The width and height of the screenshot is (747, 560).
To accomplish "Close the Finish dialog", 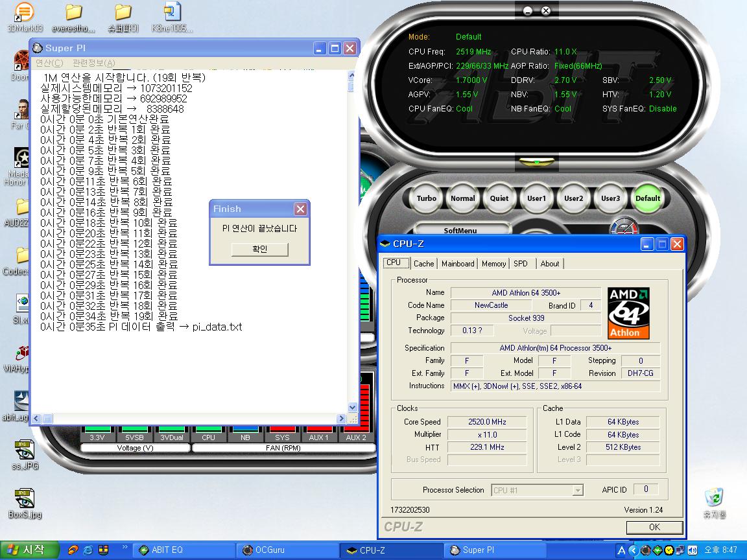I will click(x=301, y=209).
